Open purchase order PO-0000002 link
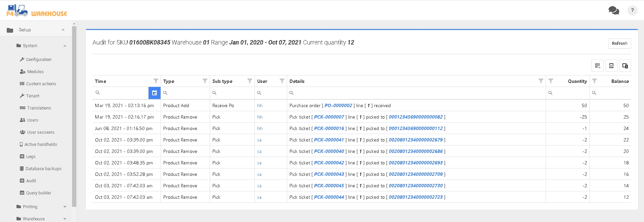The height and width of the screenshot is (222, 644). click(x=338, y=105)
